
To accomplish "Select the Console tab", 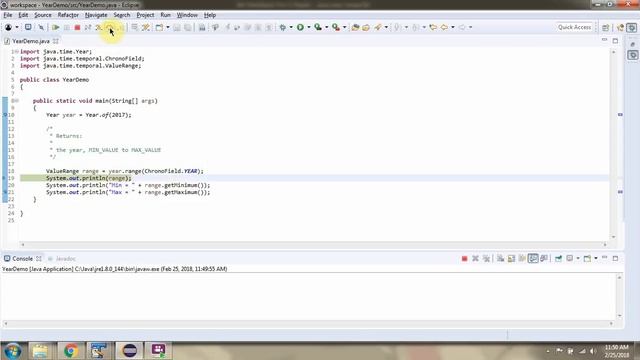I will coord(22,259).
